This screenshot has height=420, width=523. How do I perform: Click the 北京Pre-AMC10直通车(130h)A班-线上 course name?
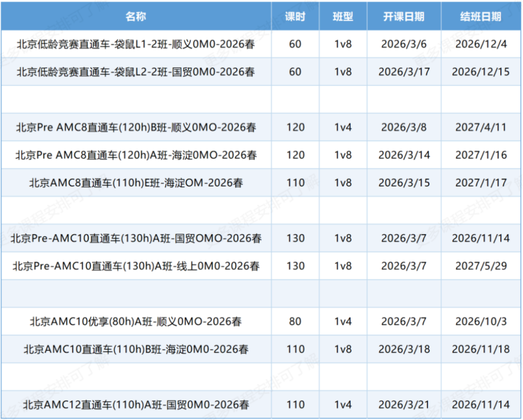(136, 266)
